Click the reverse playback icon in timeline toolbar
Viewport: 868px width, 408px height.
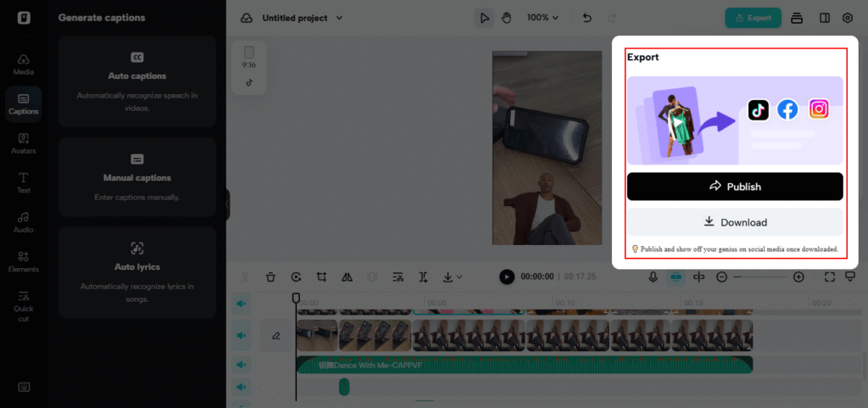point(296,277)
